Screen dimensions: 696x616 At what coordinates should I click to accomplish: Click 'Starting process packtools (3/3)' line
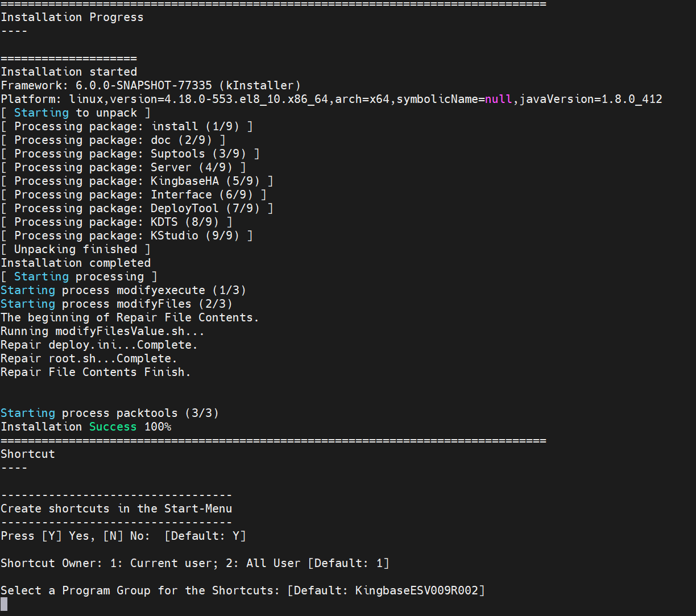coord(110,413)
